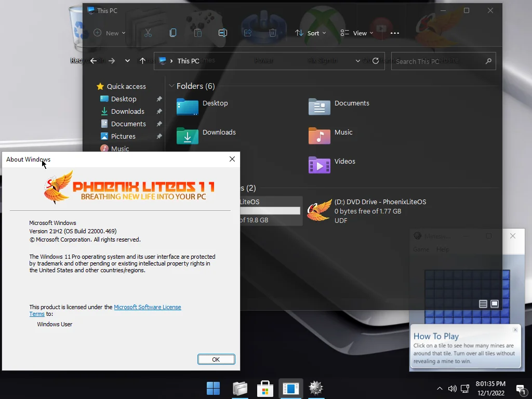
Task: Click the local drive storage usage bar
Action: click(x=270, y=211)
